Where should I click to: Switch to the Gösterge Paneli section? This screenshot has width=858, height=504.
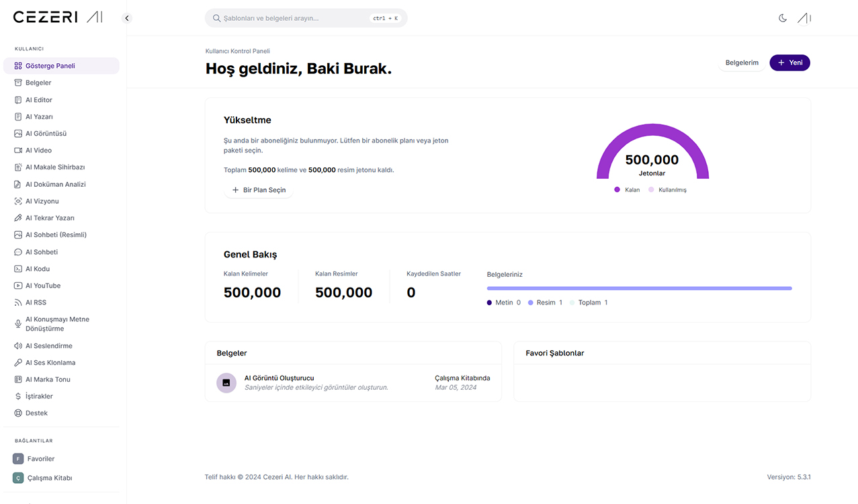50,65
